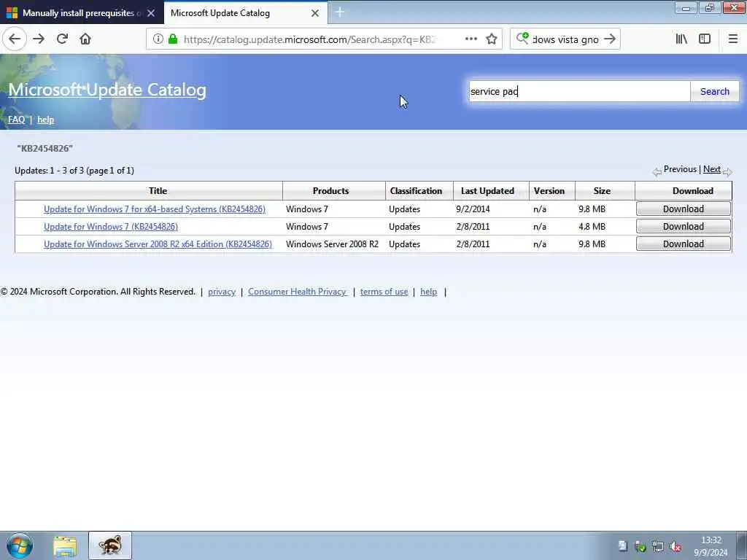The width and height of the screenshot is (747, 560).
Task: Click the green padlock security icon
Action: pyautogui.click(x=173, y=39)
